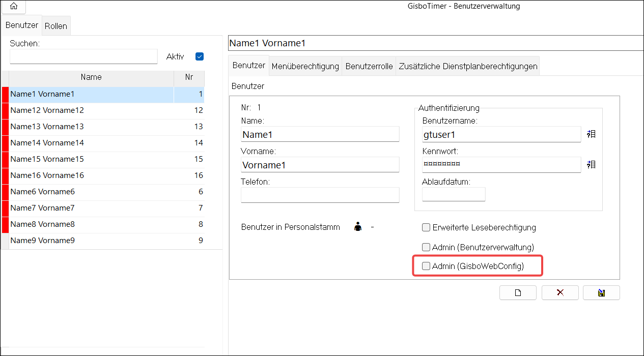Image resolution: width=644 pixels, height=356 pixels.
Task: Click the Kennwort password field
Action: [x=501, y=165]
